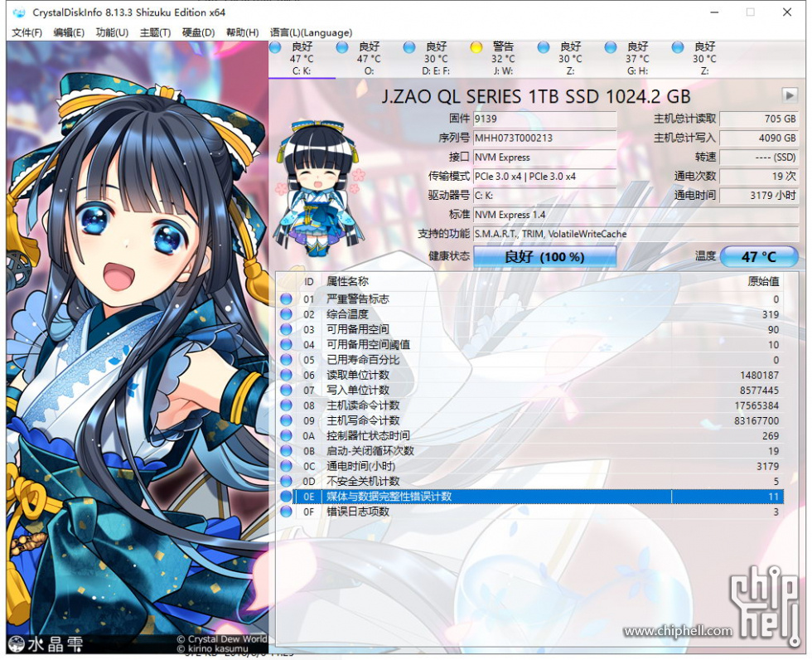Select the 已用寿命百分比 attribute row
This screenshot has width=812, height=660.
pos(529,360)
